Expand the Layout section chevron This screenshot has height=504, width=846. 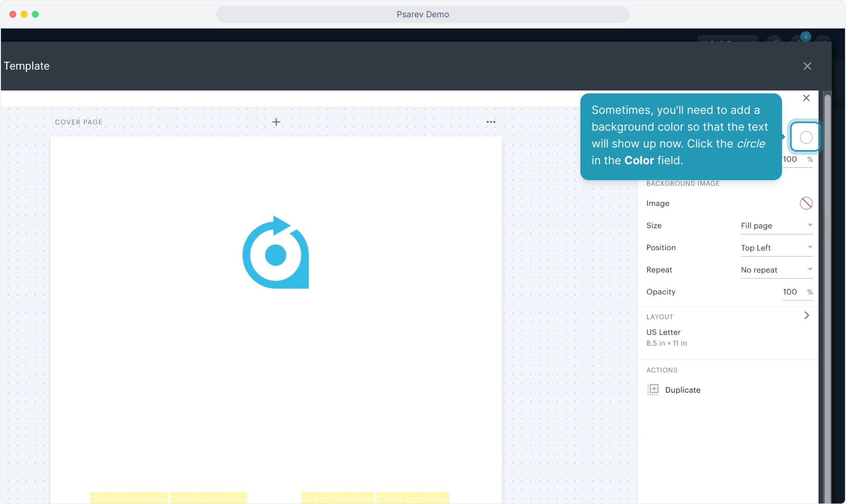coord(806,315)
